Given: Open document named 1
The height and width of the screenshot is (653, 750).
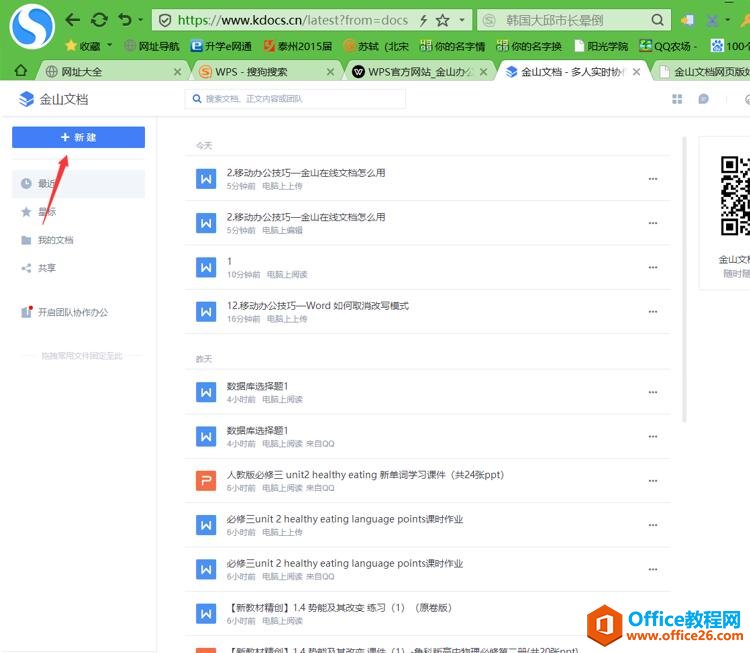Looking at the screenshot, I should pyautogui.click(x=427, y=267).
